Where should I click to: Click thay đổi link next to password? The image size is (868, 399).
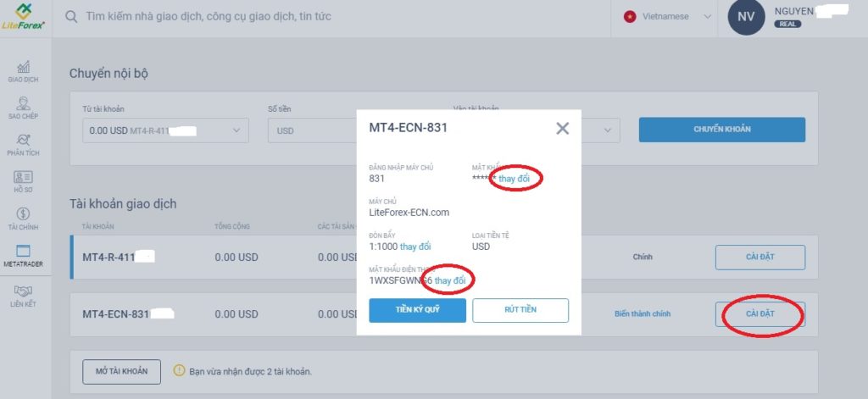(x=514, y=178)
